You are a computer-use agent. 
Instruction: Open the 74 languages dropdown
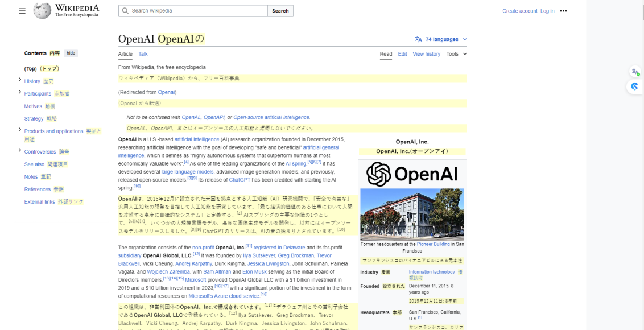(441, 39)
